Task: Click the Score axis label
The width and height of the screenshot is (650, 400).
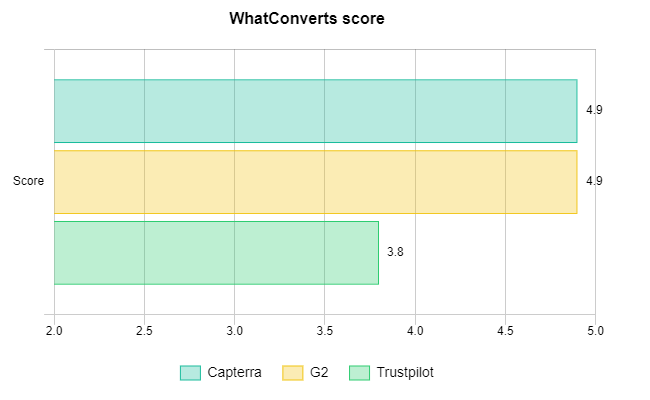Action: (28, 181)
